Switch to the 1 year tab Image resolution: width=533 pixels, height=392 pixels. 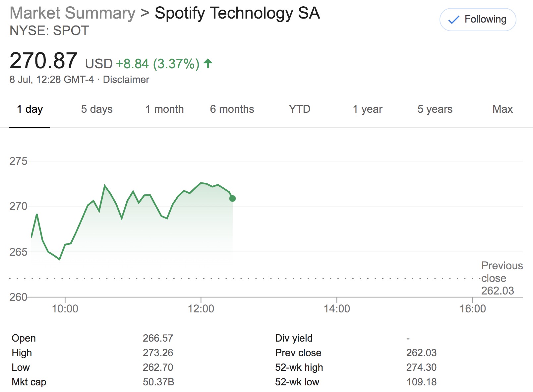coord(367,109)
